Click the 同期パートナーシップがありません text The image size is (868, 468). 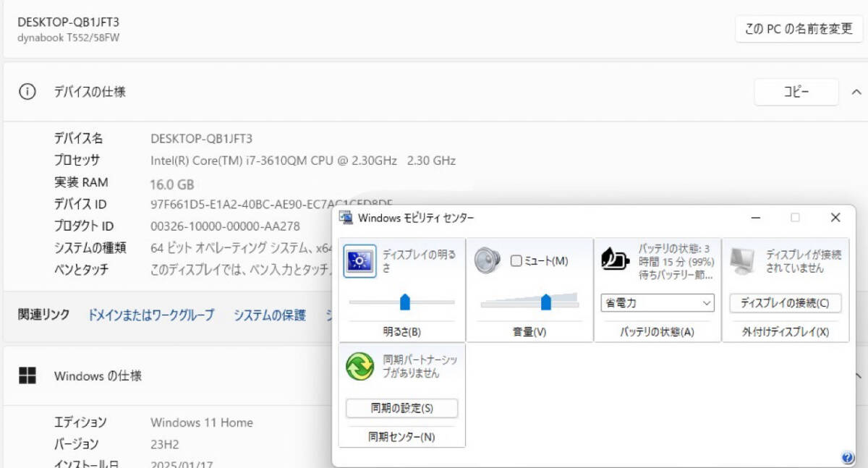[420, 366]
